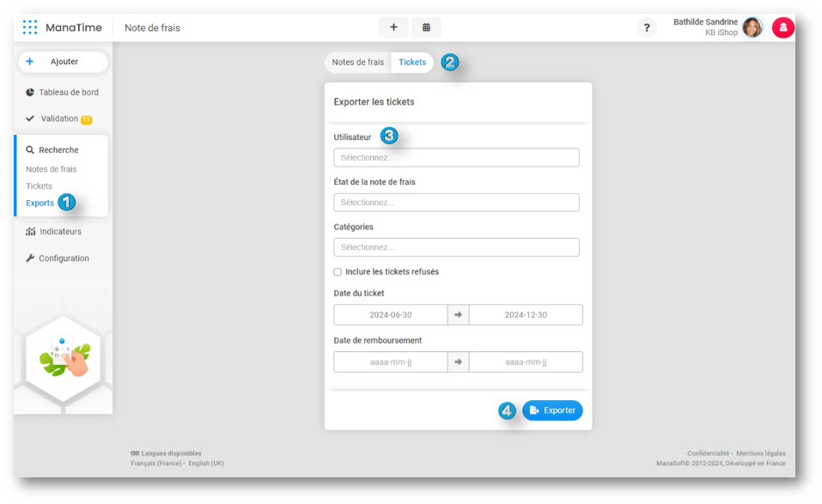The width and height of the screenshot is (822, 504).
Task: Select the Tickets tab
Action: pyautogui.click(x=412, y=63)
